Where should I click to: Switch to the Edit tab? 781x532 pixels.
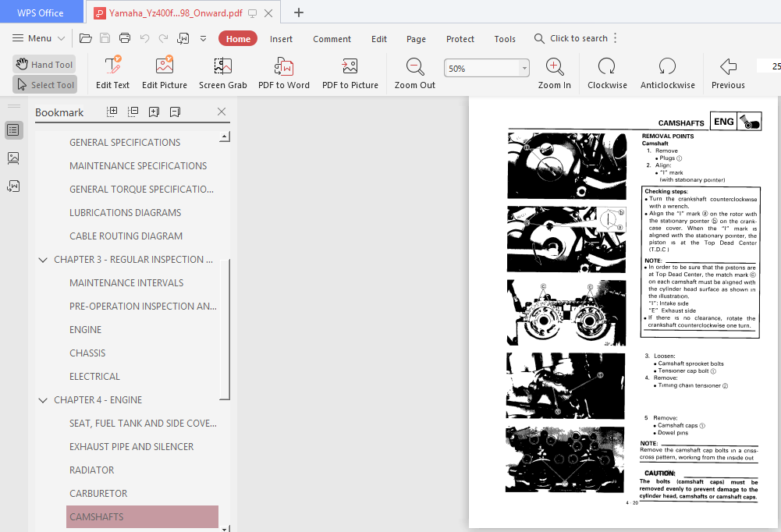pos(378,39)
